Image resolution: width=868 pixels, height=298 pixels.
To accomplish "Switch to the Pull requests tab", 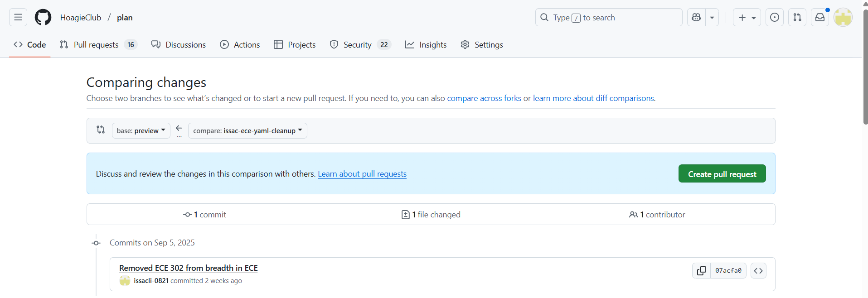I will point(98,44).
